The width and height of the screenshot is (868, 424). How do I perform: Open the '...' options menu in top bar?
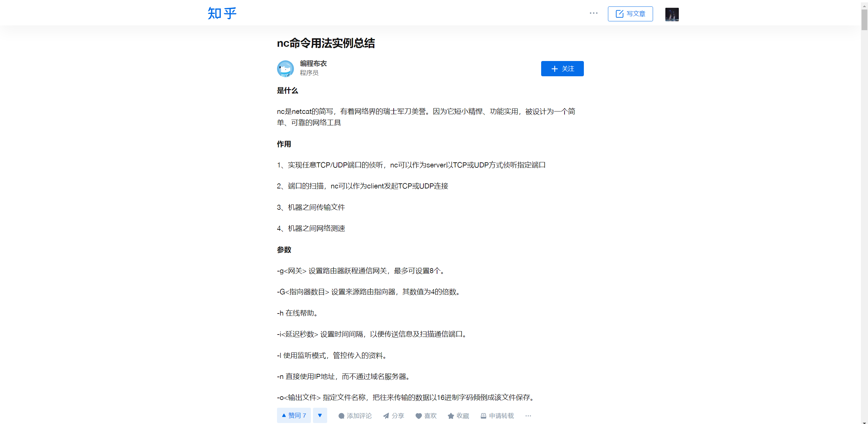pyautogui.click(x=594, y=13)
